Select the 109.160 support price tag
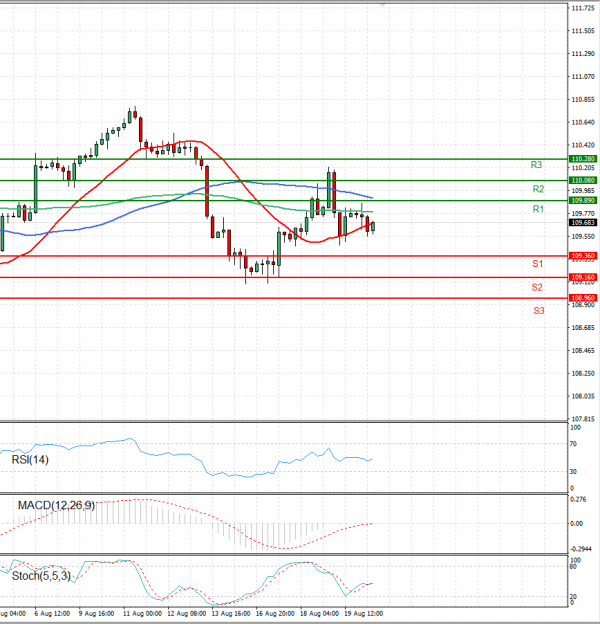600x624 pixels. (x=583, y=277)
